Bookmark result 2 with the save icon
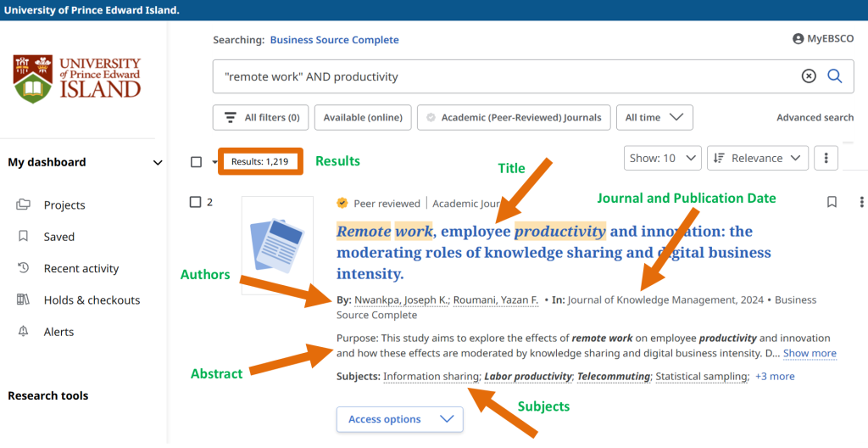 pos(832,203)
